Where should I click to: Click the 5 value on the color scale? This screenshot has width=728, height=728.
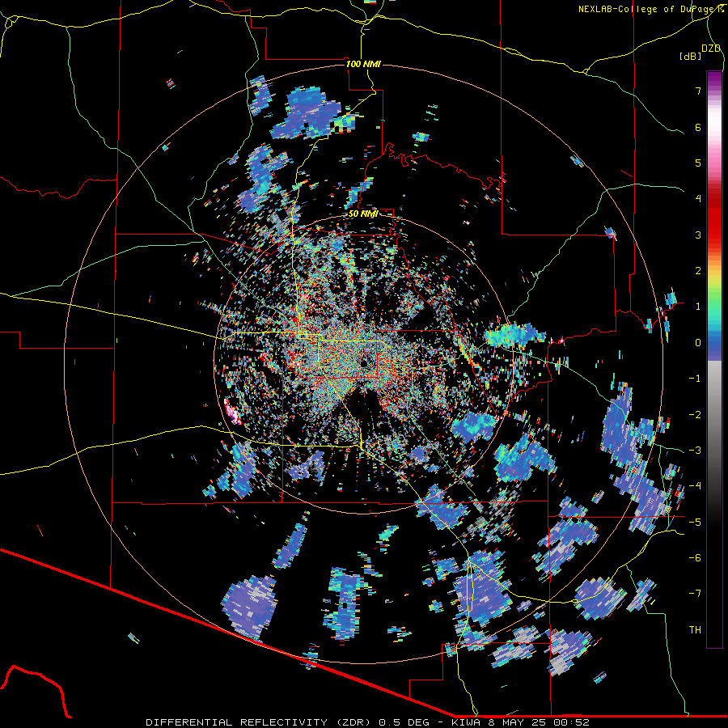[698, 163]
